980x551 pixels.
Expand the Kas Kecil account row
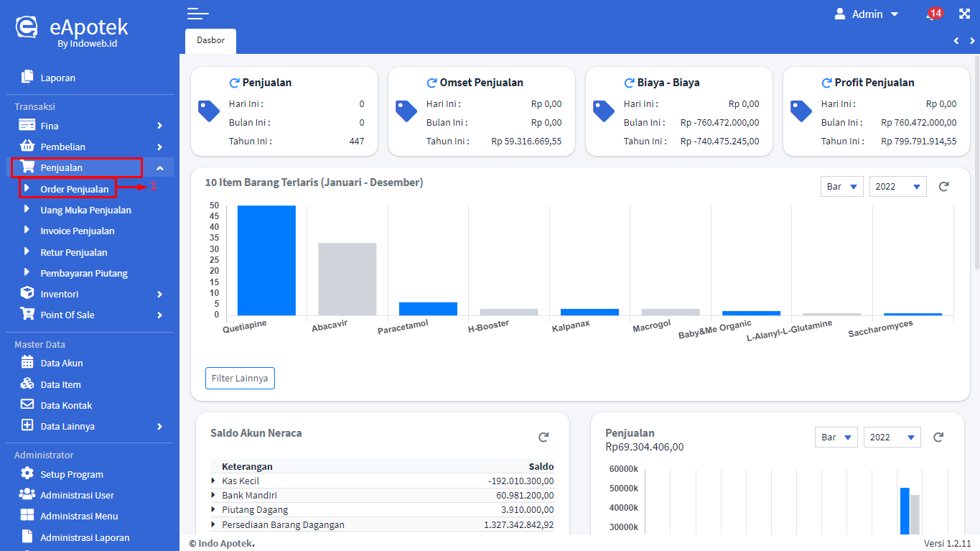pos(213,481)
